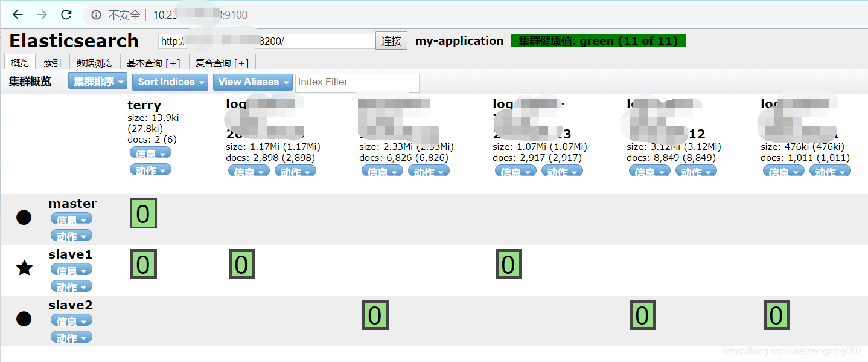868x362 pixels.
Task: Open 动作 menu for 3.12Mi index
Action: [696, 172]
